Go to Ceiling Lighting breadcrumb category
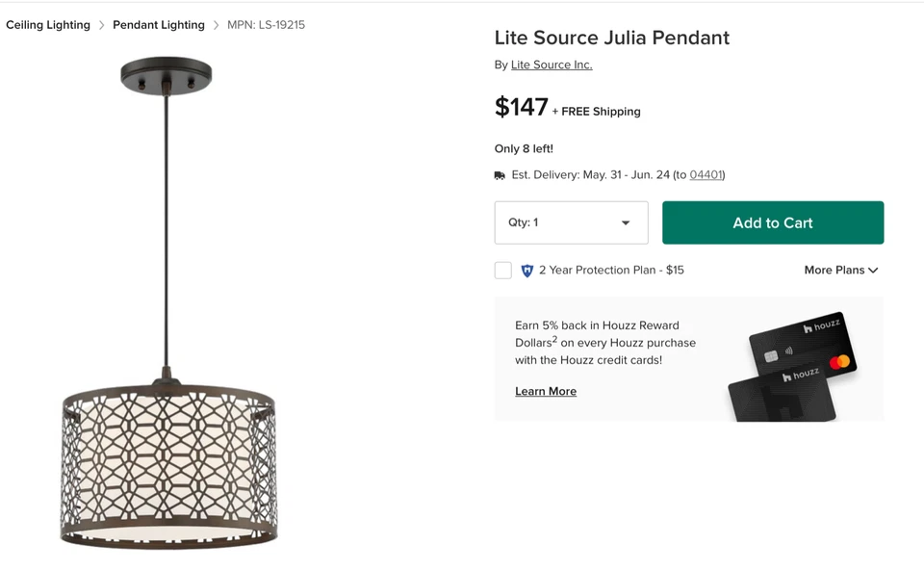Image resolution: width=924 pixels, height=571 pixels. coord(48,25)
